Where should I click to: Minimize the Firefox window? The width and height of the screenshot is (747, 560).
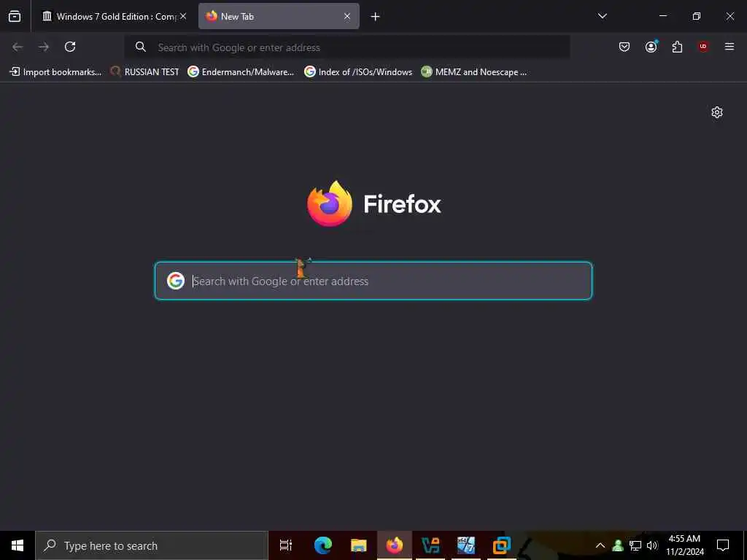coord(662,16)
